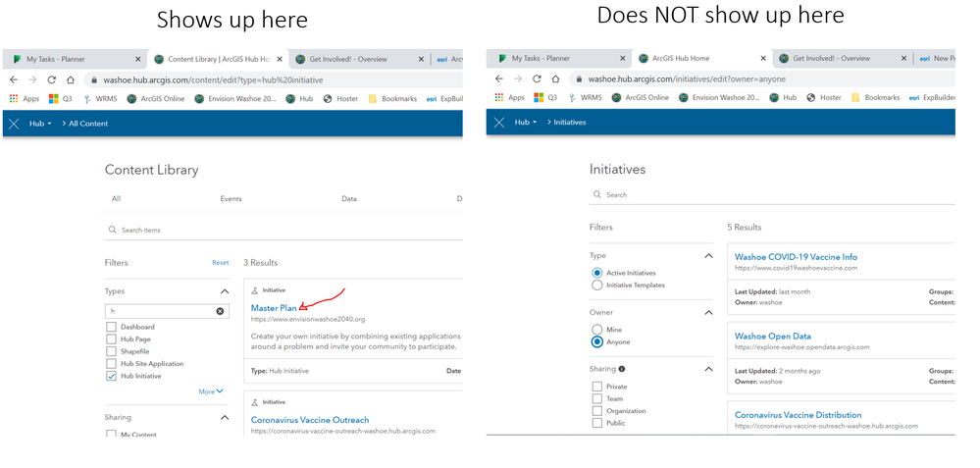Select the Active Initiatives radio button

(x=596, y=273)
